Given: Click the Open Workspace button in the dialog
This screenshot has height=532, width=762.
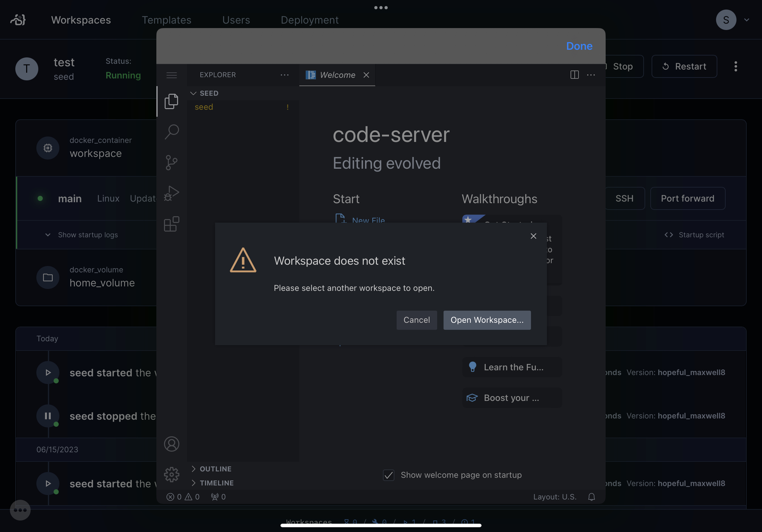Looking at the screenshot, I should pyautogui.click(x=487, y=320).
